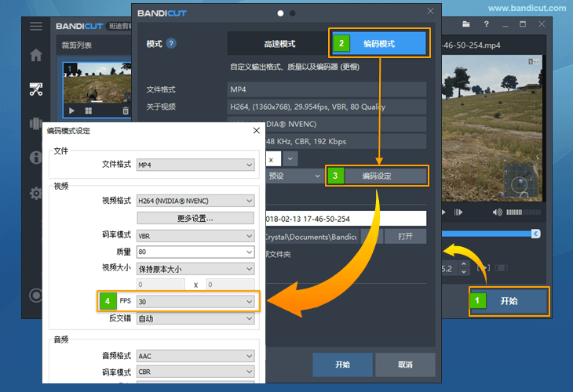This screenshot has height=392, width=573.
Task: Open the Encoding settings button (编码设定)
Action: (377, 176)
